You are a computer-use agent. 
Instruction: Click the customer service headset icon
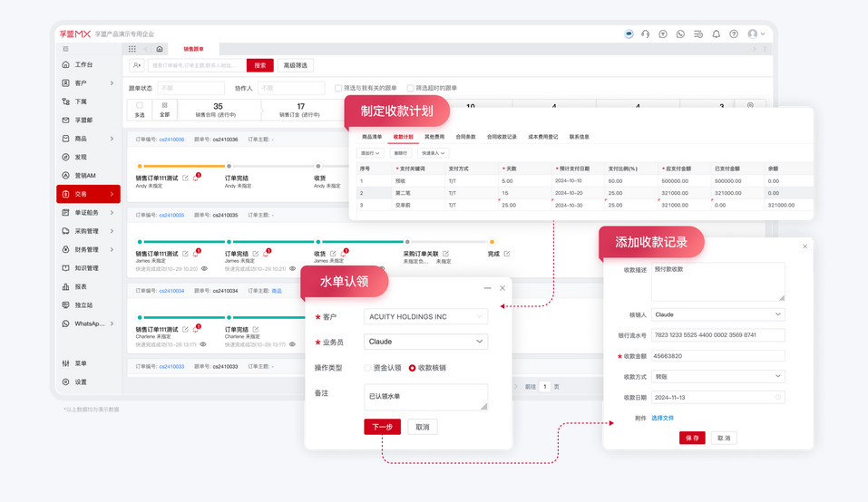tap(645, 34)
